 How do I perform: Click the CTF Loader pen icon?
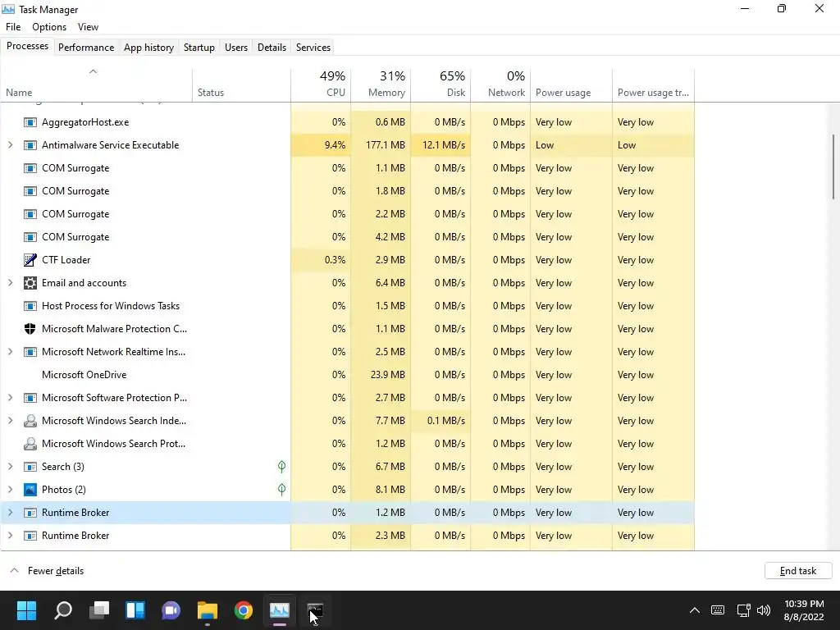pos(30,260)
